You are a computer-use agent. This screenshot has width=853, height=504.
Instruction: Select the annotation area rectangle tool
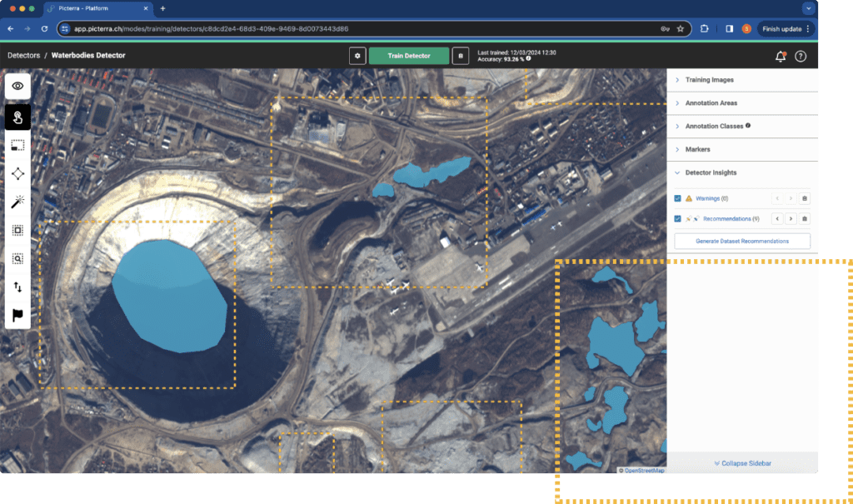point(17,145)
